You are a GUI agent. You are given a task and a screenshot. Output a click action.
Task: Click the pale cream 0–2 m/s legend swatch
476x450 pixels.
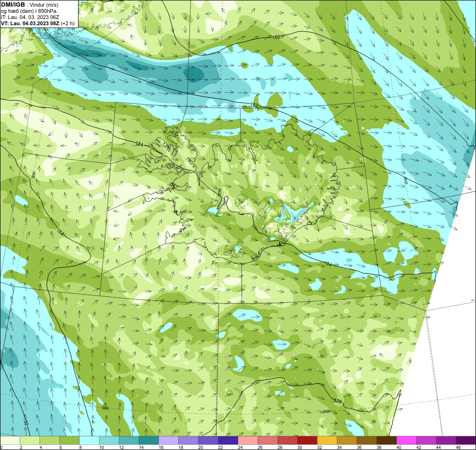point(10,440)
